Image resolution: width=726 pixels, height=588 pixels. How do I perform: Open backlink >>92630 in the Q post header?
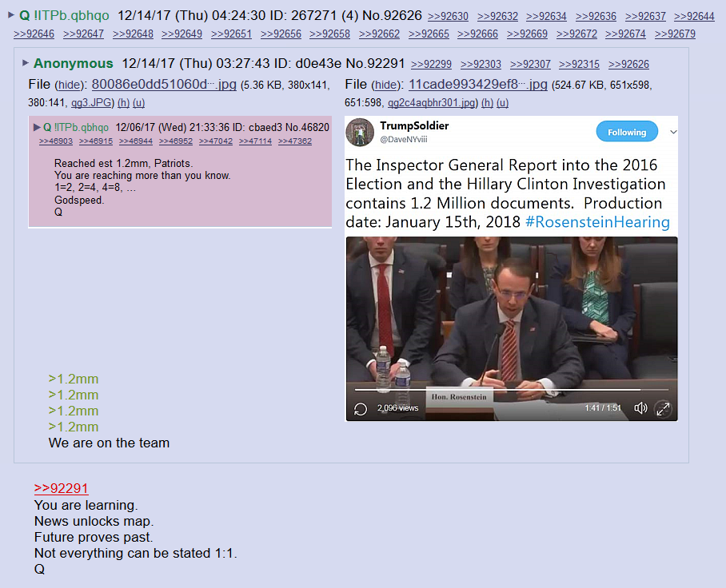449,16
